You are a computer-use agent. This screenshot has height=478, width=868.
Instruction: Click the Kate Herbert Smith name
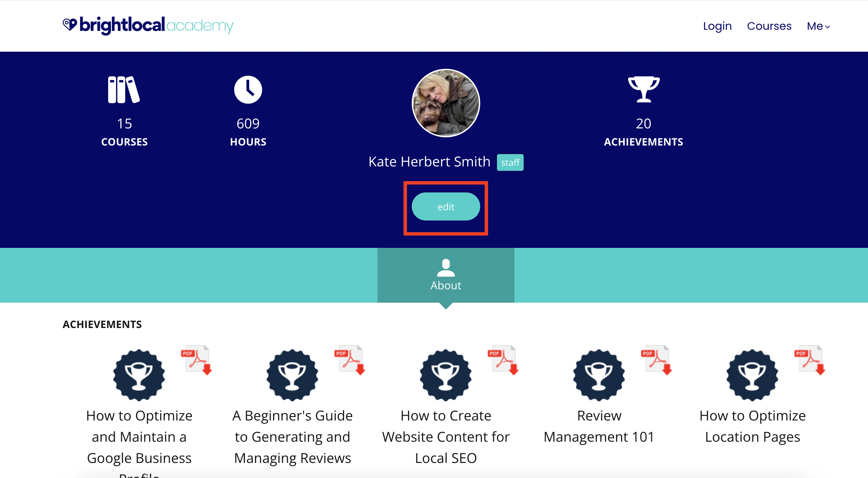pos(430,161)
